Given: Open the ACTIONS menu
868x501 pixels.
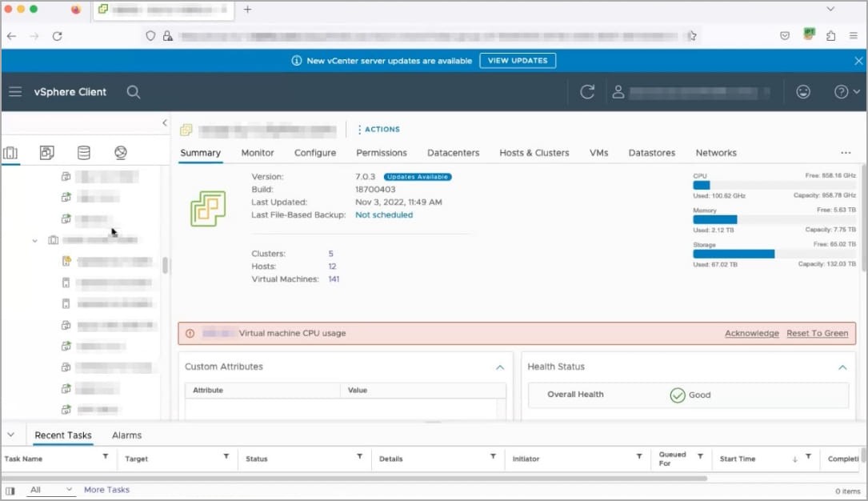Looking at the screenshot, I should pyautogui.click(x=378, y=130).
